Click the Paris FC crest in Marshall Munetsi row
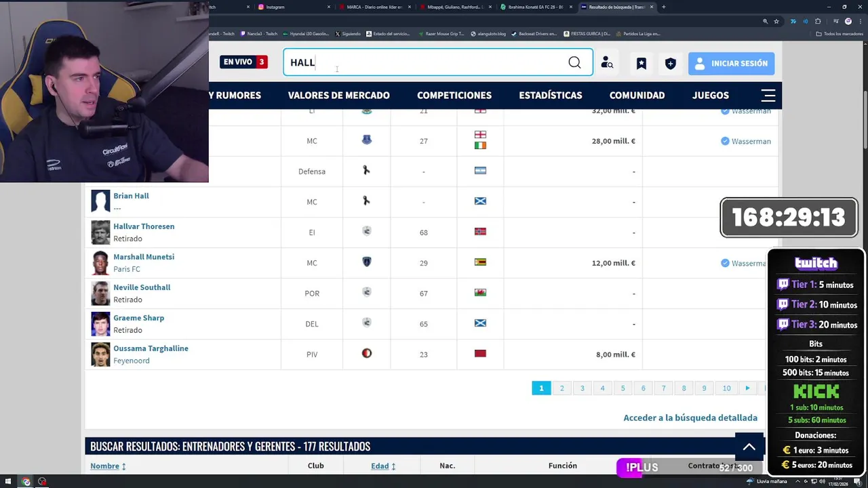The height and width of the screenshot is (488, 868). tap(367, 262)
